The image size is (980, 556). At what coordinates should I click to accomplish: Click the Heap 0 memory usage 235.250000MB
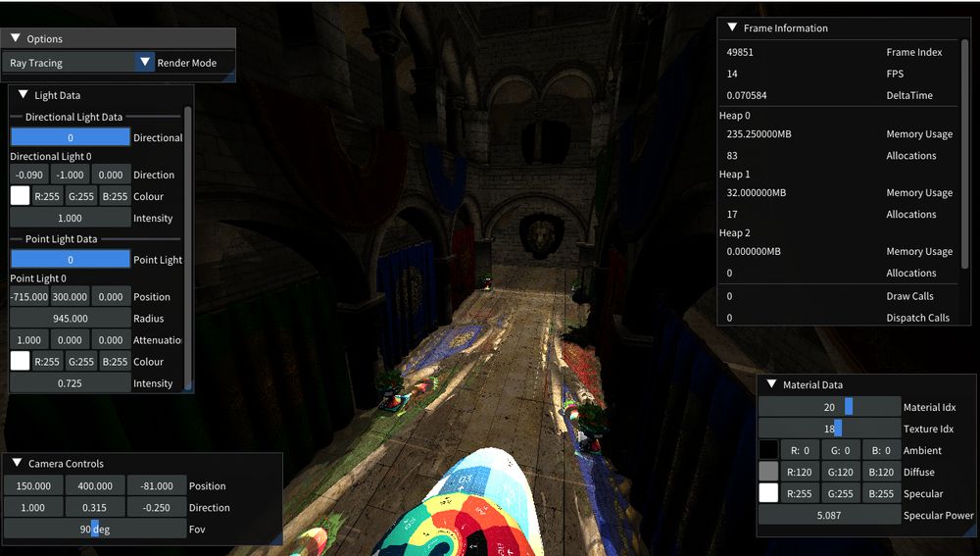point(759,133)
